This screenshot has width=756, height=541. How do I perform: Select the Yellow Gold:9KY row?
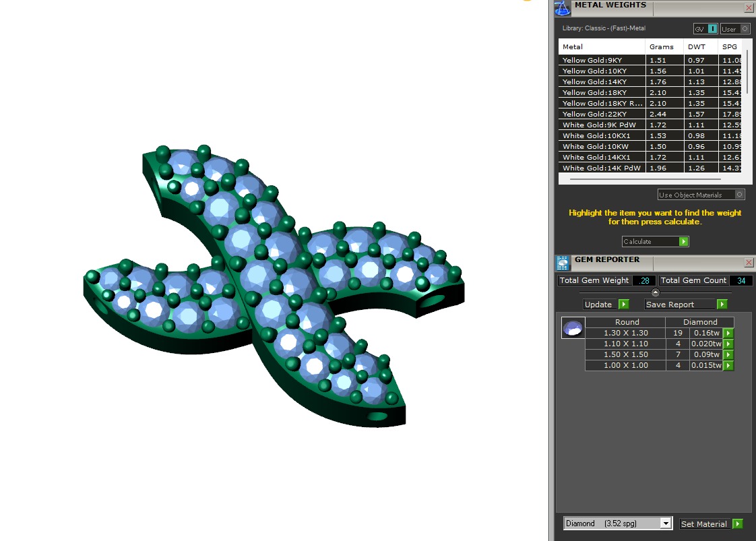click(x=650, y=60)
